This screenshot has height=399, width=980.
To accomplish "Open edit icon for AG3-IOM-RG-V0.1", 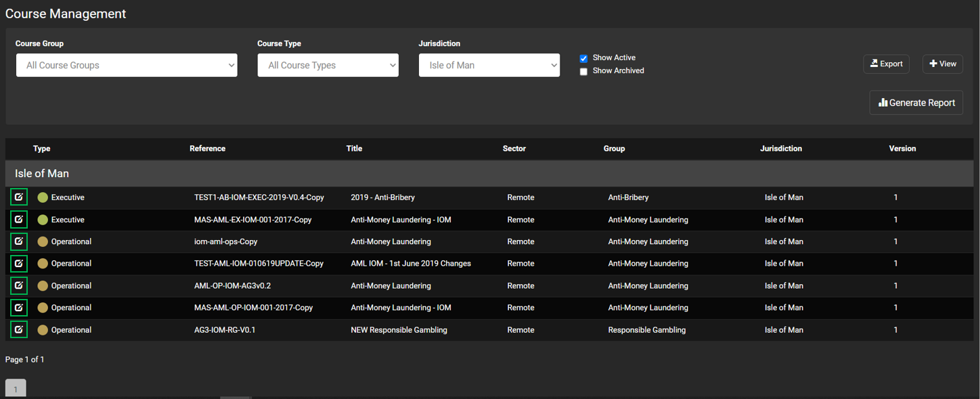I will [19, 330].
